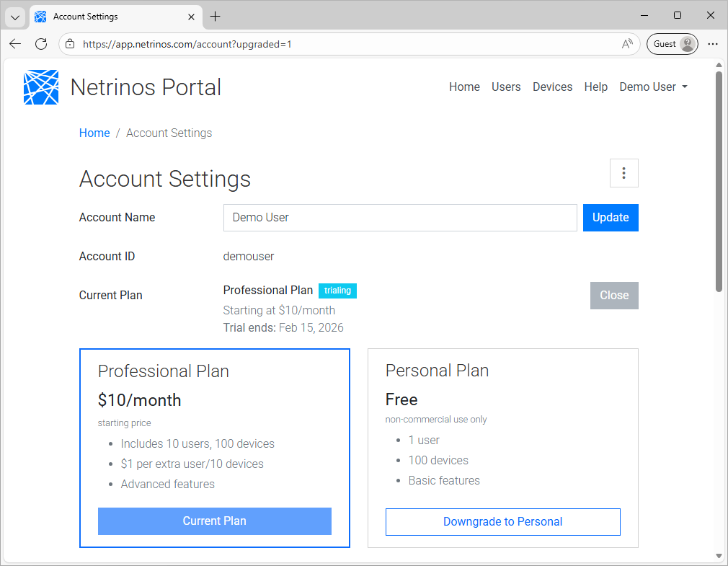728x566 pixels.
Task: Click Downgrade to Personal
Action: coord(502,521)
